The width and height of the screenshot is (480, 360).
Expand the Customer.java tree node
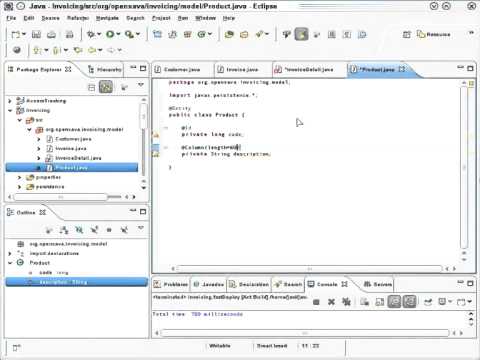click(x=39, y=139)
